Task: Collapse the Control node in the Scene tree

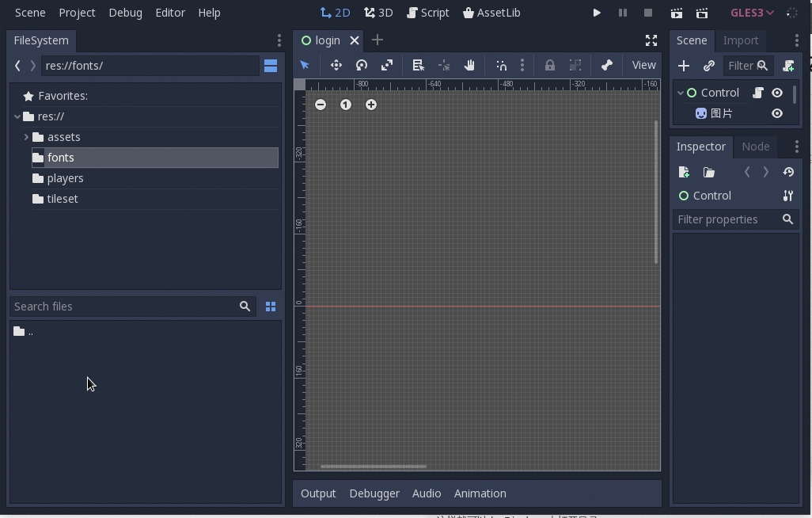Action: (x=681, y=93)
